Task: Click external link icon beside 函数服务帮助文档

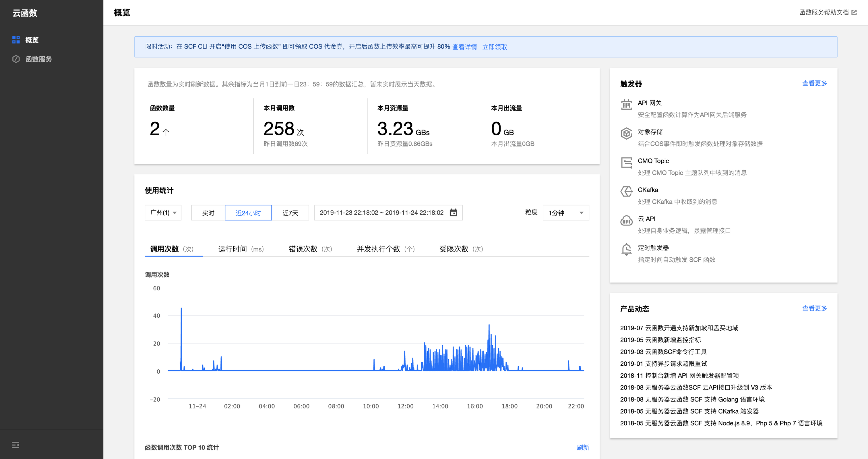Action: coord(854,12)
